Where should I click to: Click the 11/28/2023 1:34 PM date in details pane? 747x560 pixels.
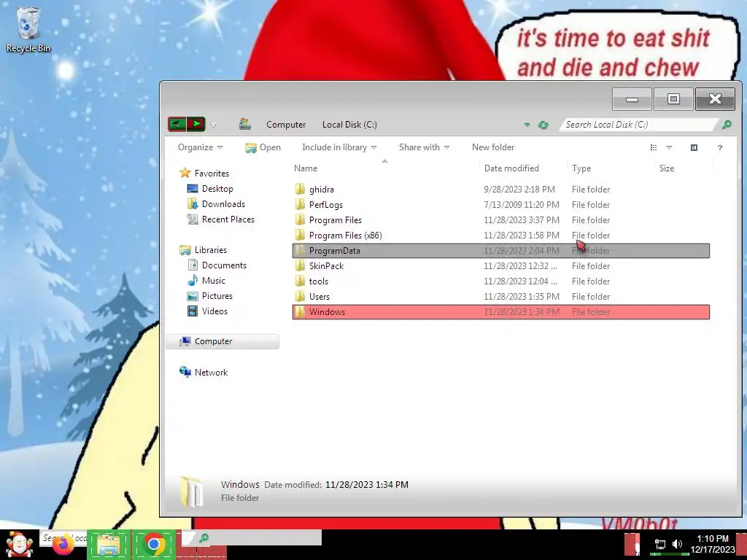click(366, 485)
